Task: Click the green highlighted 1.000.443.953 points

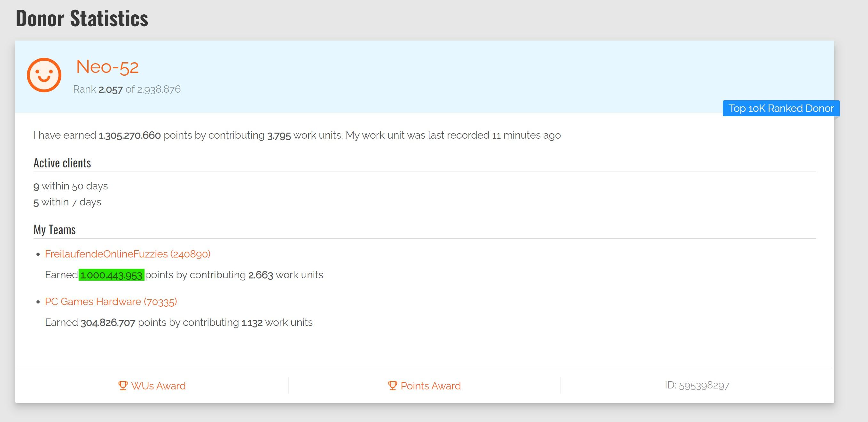Action: [x=111, y=275]
